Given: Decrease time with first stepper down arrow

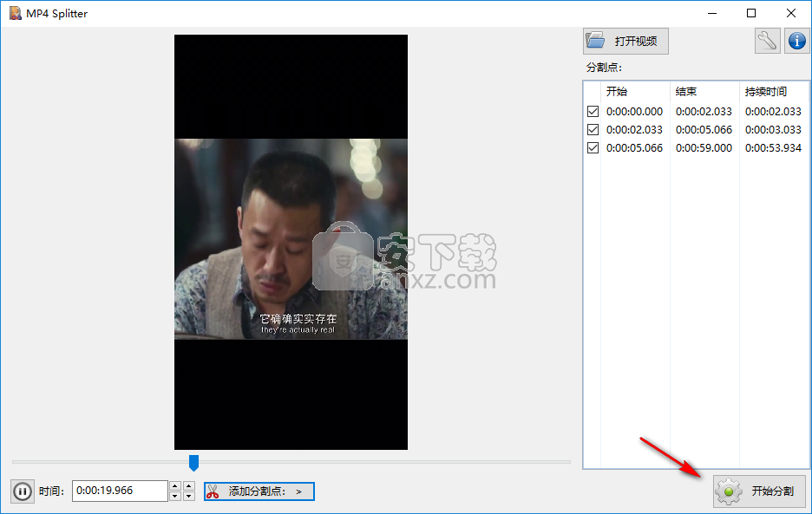Looking at the screenshot, I should [x=175, y=496].
